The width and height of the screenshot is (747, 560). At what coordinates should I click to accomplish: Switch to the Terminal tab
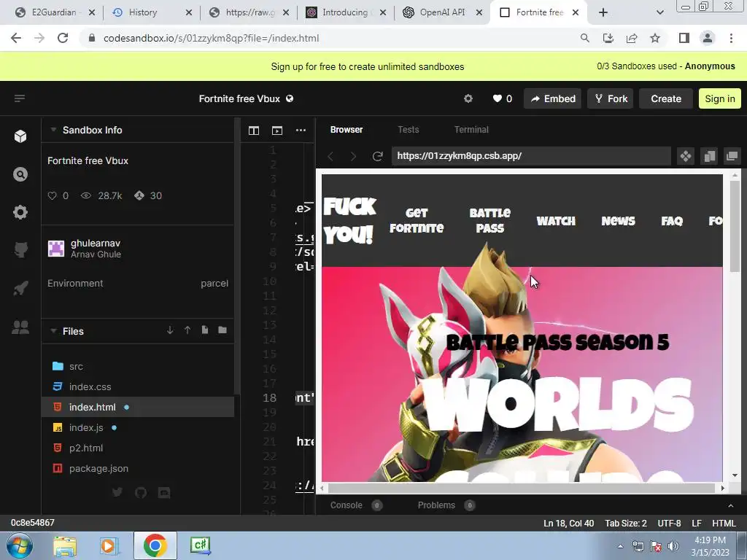[x=471, y=130]
